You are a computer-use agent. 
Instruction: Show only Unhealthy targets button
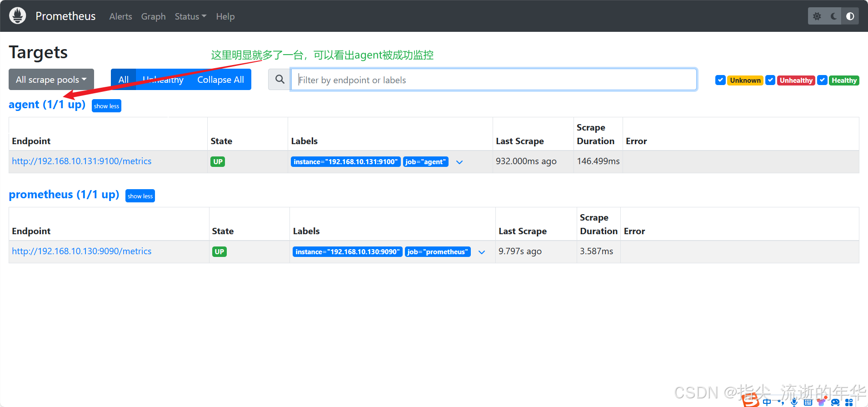point(163,80)
